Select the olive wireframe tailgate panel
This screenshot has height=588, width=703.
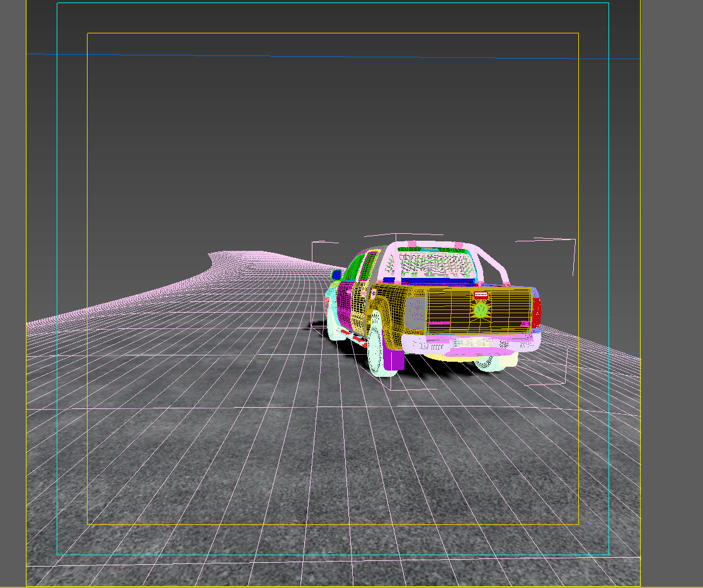479,310
